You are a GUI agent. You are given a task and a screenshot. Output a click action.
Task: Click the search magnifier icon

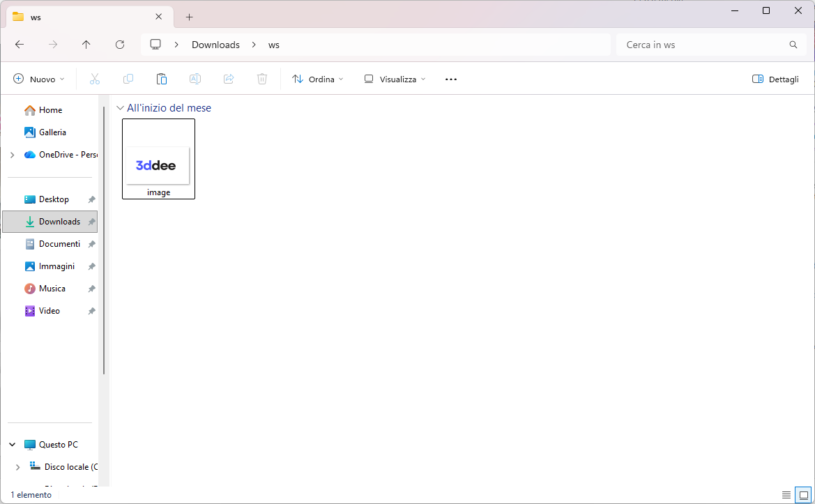[793, 45]
